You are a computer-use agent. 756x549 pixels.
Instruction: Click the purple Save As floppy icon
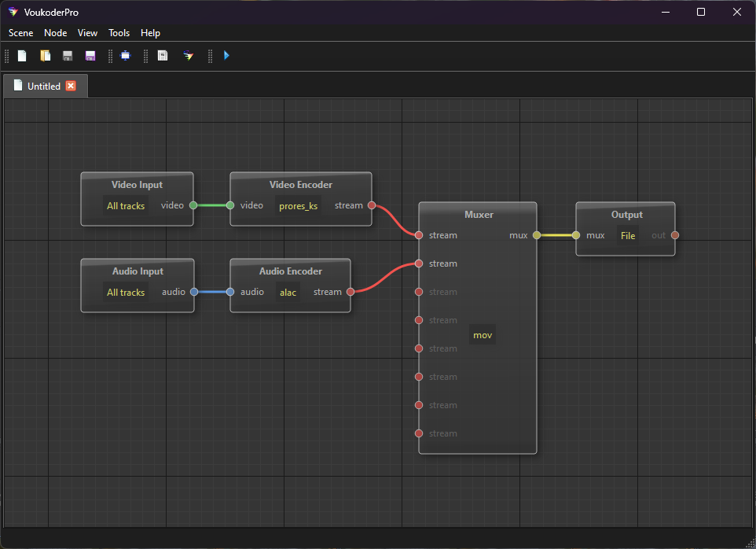pos(90,56)
